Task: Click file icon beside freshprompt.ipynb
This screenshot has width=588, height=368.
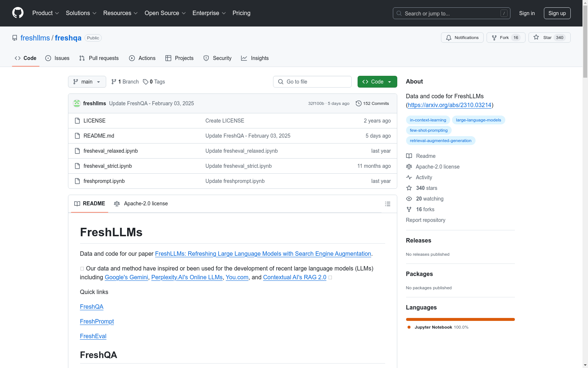Action: [77, 181]
